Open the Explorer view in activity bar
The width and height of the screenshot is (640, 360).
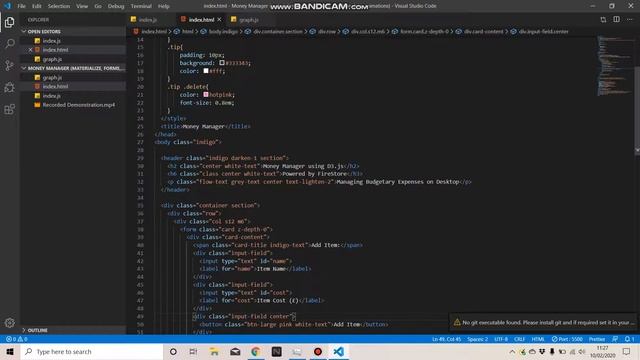pos(9,22)
